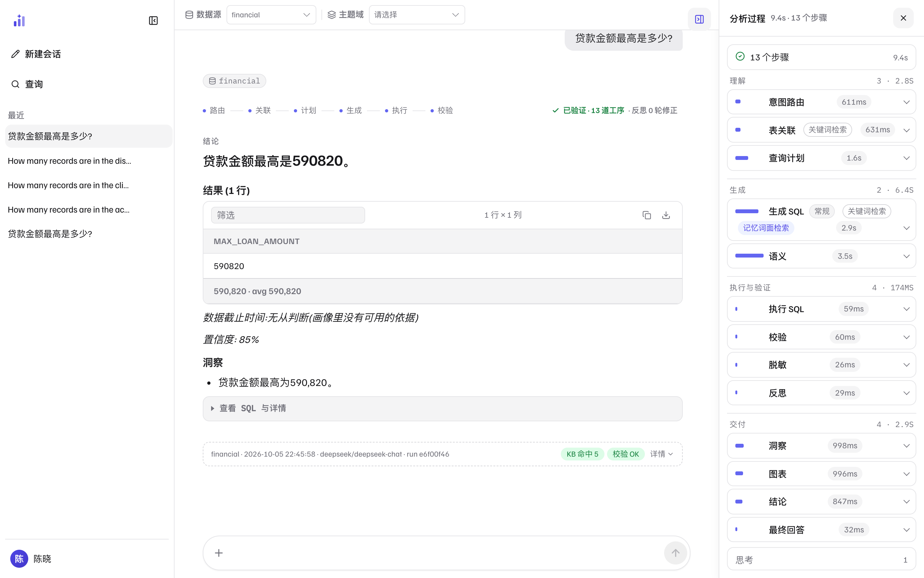The image size is (924, 578).
Task: Open the 详情 dropdown in the footer
Action: pos(662,454)
